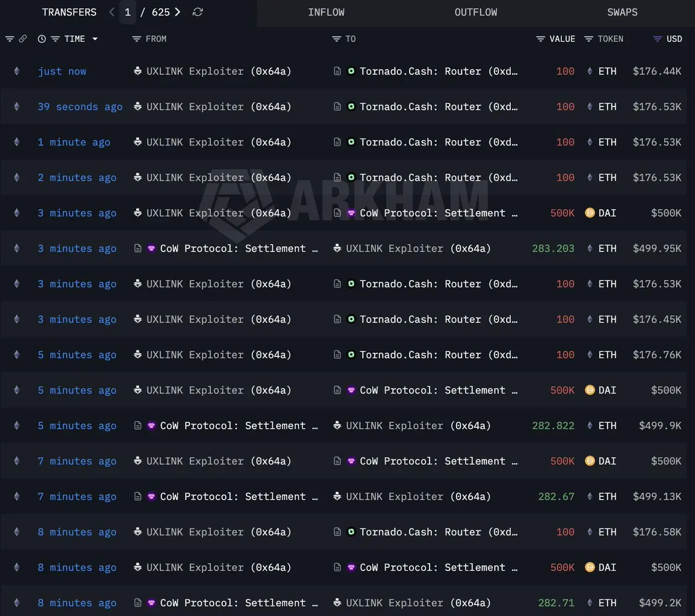Click Tornado.Cash logo in 'just now' row
Viewport: 695px width, 616px height.
(x=351, y=71)
